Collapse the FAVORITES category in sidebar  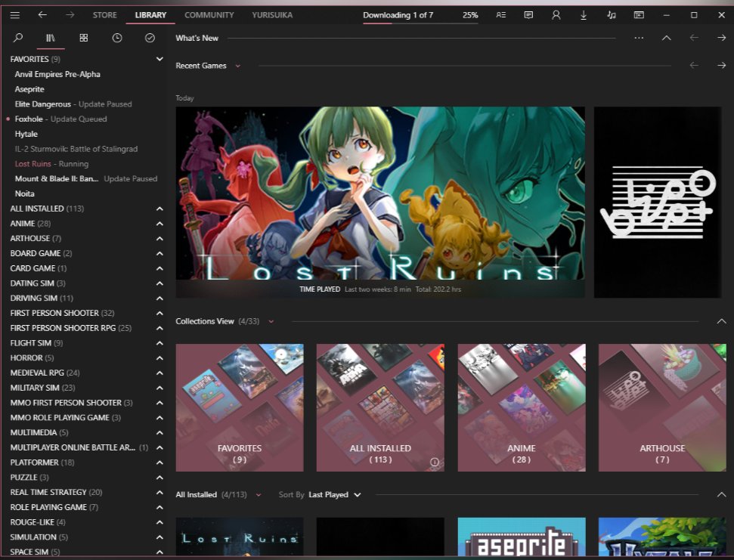pyautogui.click(x=159, y=59)
